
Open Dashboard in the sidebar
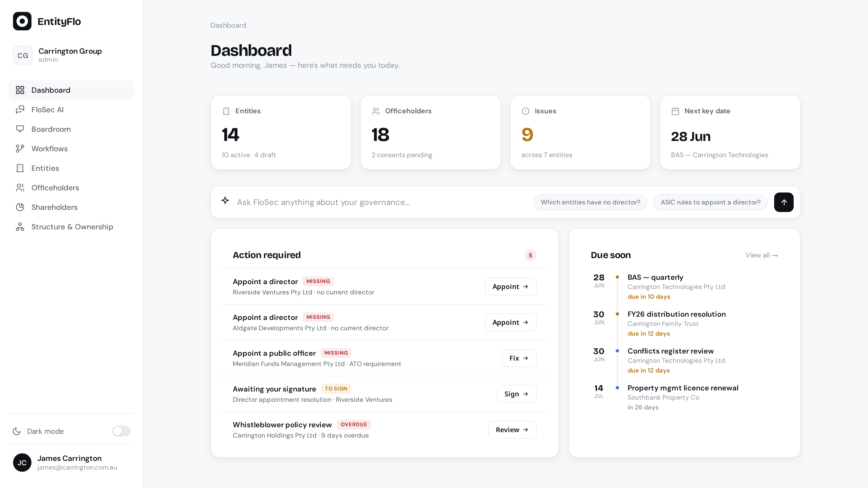point(71,90)
